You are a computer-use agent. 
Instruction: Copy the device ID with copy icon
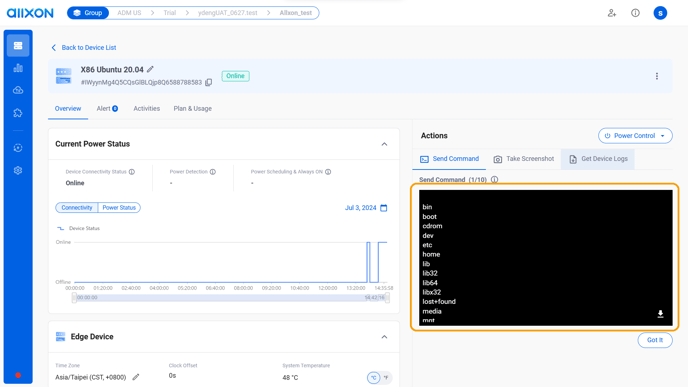tap(209, 82)
